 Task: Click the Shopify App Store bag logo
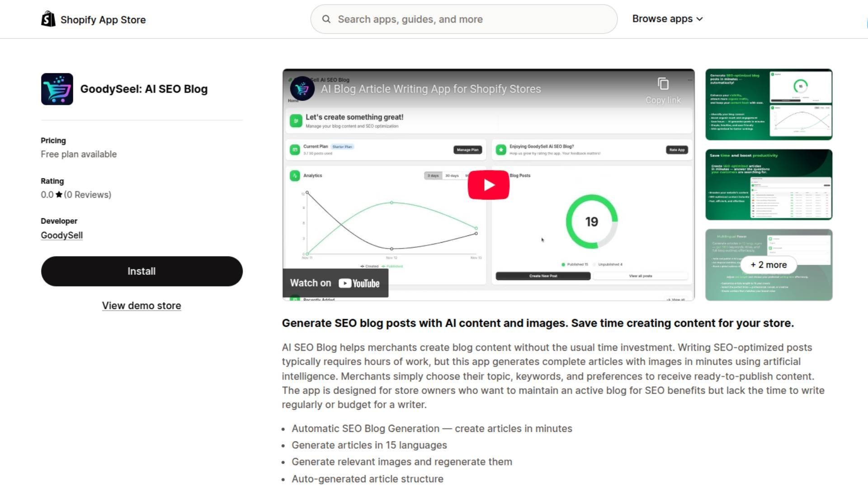click(47, 19)
